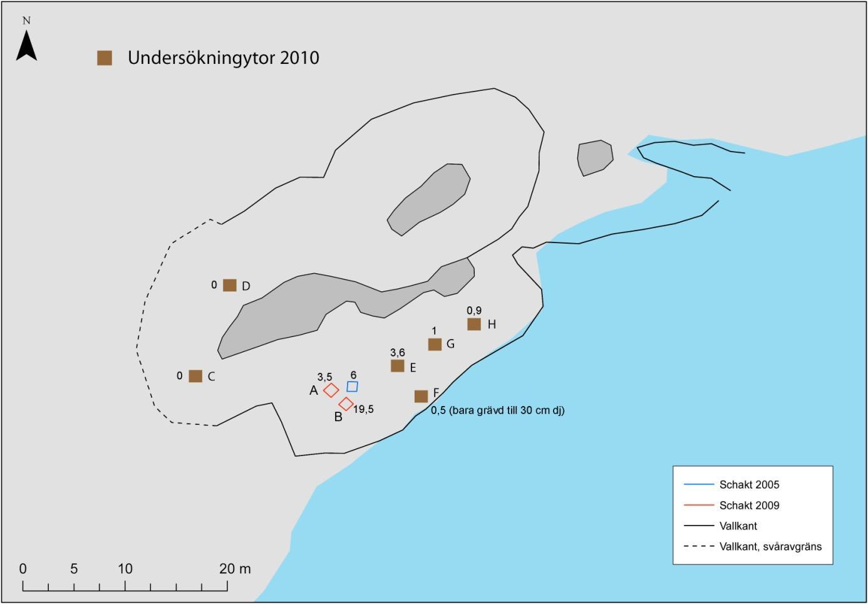Click the value 6 above blue trench
868x604 pixels.
click(x=353, y=375)
